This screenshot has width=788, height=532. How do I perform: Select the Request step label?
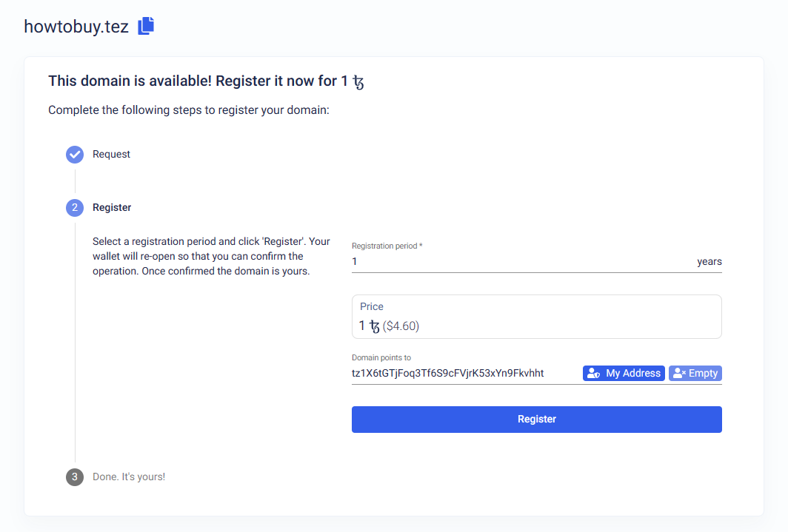pos(111,155)
